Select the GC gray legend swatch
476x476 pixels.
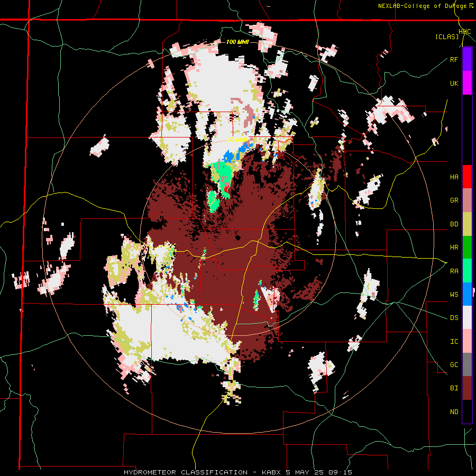coord(467,364)
